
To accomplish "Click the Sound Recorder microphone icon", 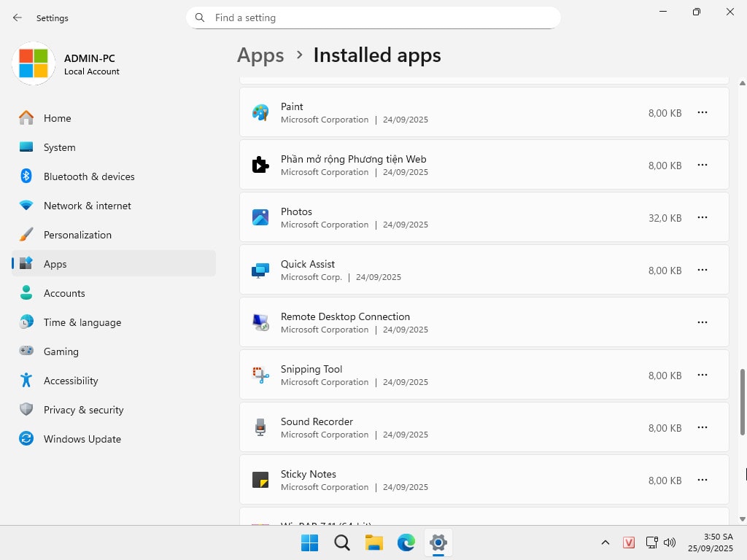I will [x=260, y=427].
